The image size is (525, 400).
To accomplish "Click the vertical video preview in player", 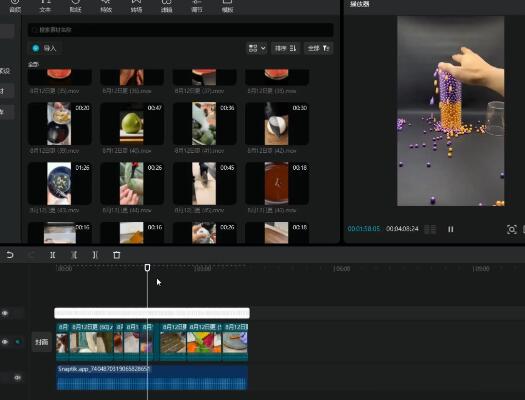I will click(x=450, y=111).
